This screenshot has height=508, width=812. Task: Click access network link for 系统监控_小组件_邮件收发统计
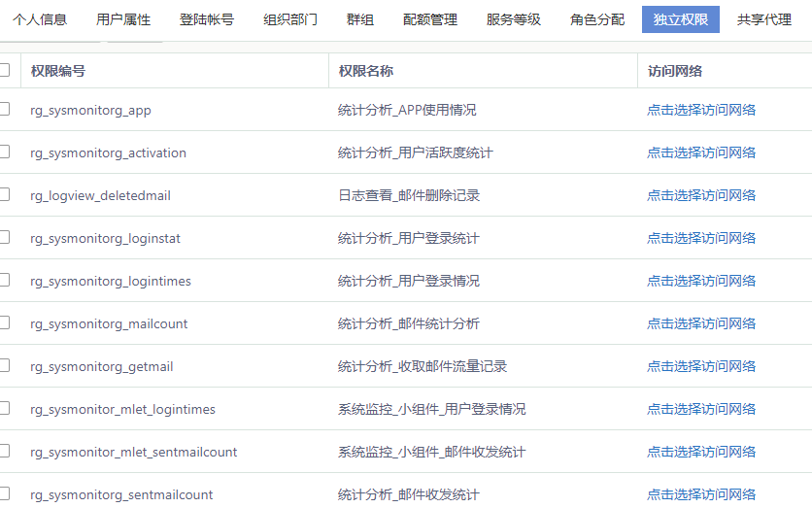tap(701, 452)
